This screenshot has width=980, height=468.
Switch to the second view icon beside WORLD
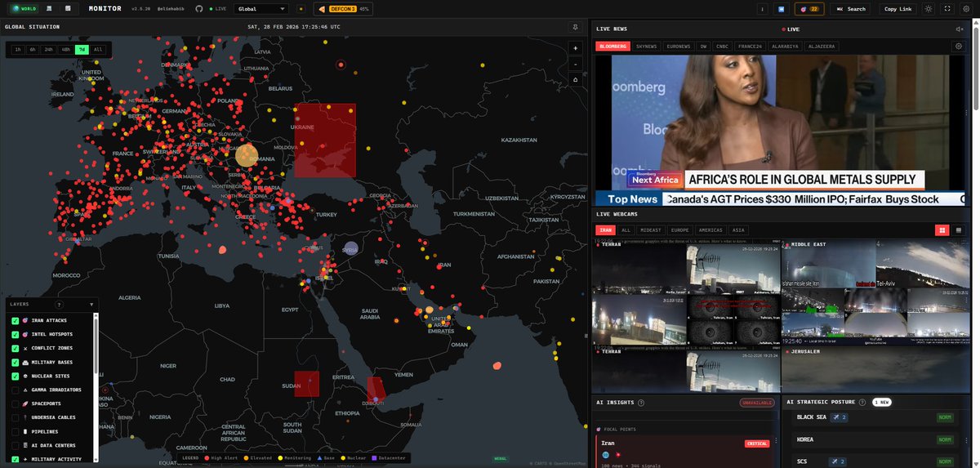[50, 8]
